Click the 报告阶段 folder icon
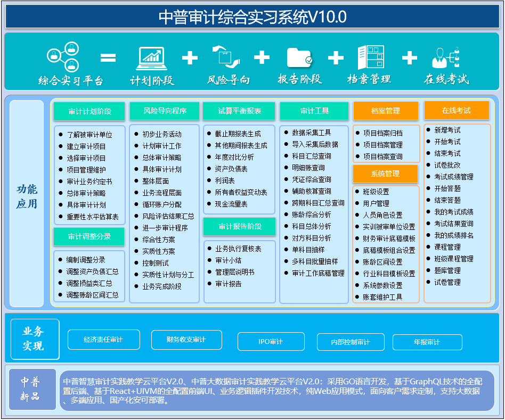 (299, 58)
